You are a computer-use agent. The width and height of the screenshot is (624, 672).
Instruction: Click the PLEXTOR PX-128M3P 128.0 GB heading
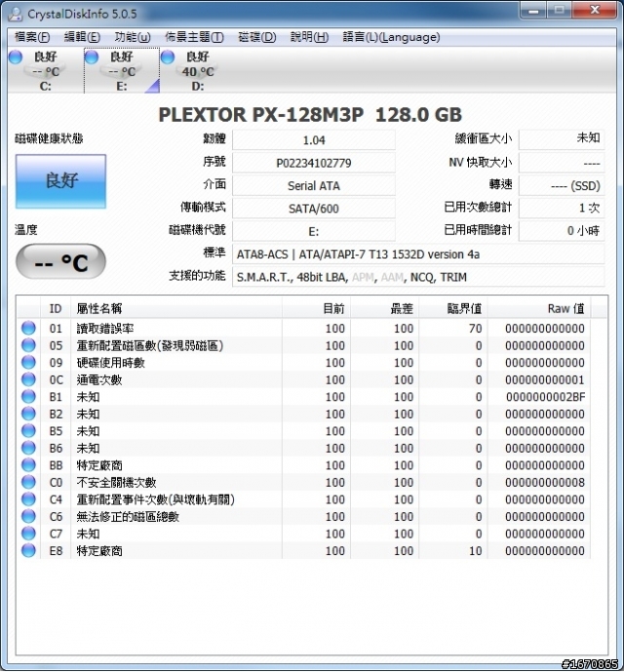[310, 114]
